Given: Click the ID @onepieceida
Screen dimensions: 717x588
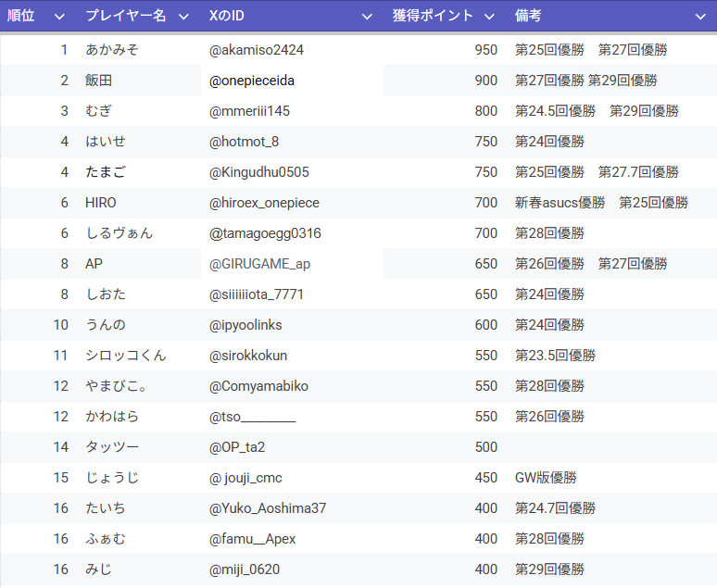Looking at the screenshot, I should pyautogui.click(x=251, y=81).
